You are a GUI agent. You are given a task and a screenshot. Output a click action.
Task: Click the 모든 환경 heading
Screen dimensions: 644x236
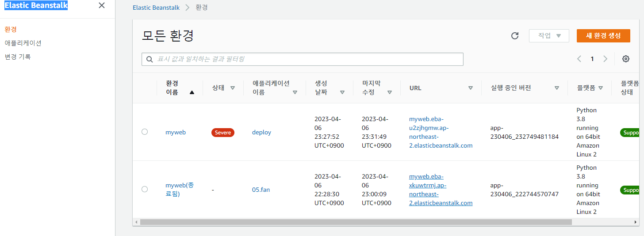click(168, 36)
